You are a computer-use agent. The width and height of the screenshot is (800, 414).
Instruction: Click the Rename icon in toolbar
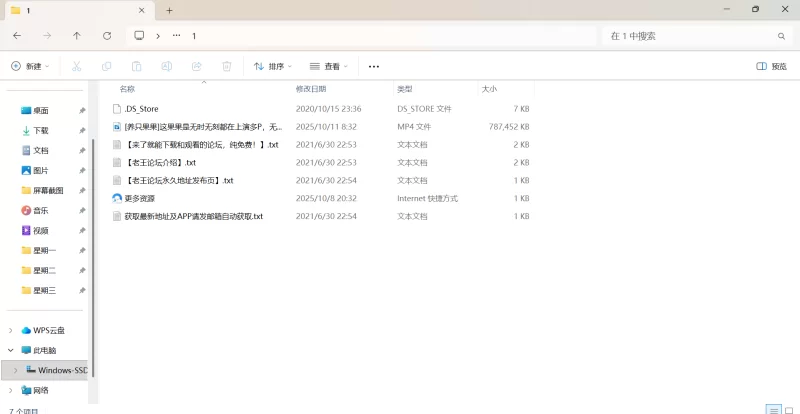click(x=167, y=66)
